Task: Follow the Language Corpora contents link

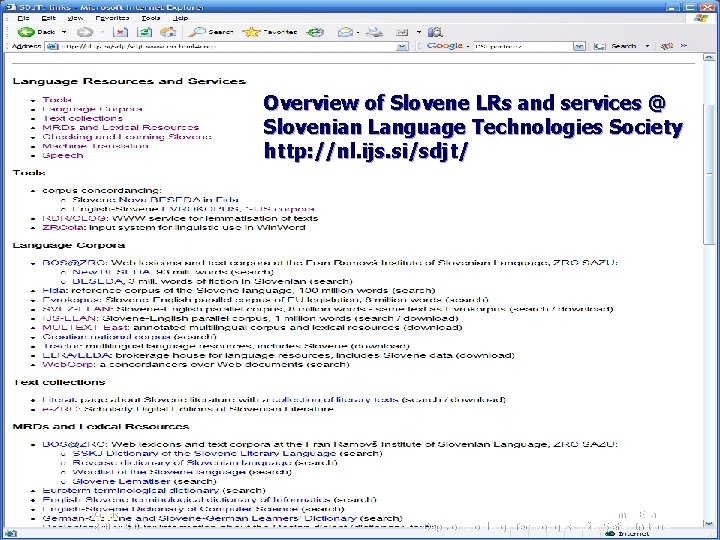Action: [x=92, y=109]
